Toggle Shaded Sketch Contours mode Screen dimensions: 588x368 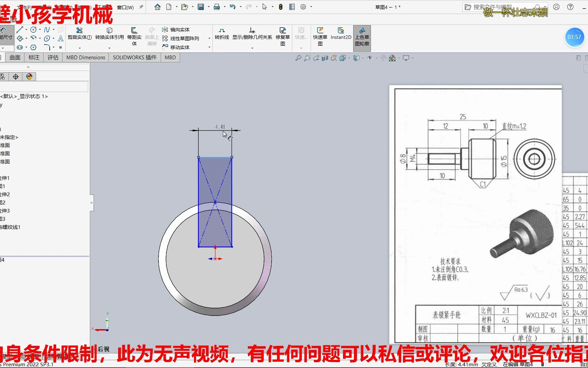362,37
